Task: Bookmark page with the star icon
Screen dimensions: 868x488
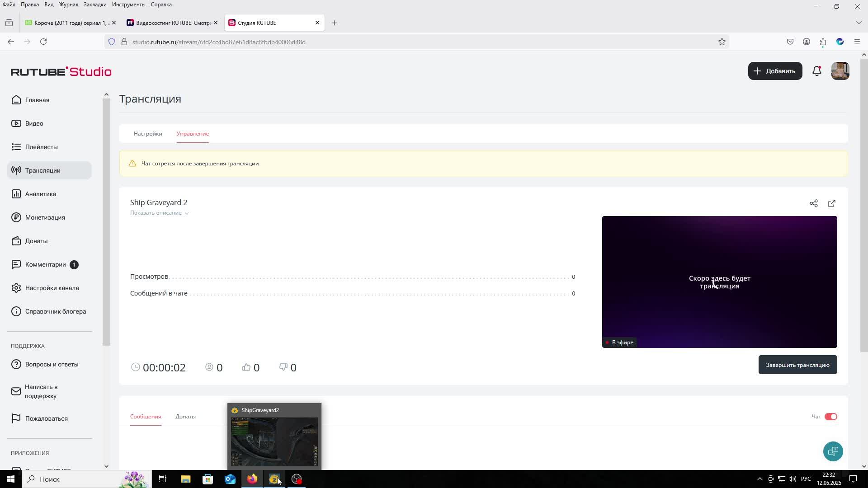Action: [x=722, y=42]
